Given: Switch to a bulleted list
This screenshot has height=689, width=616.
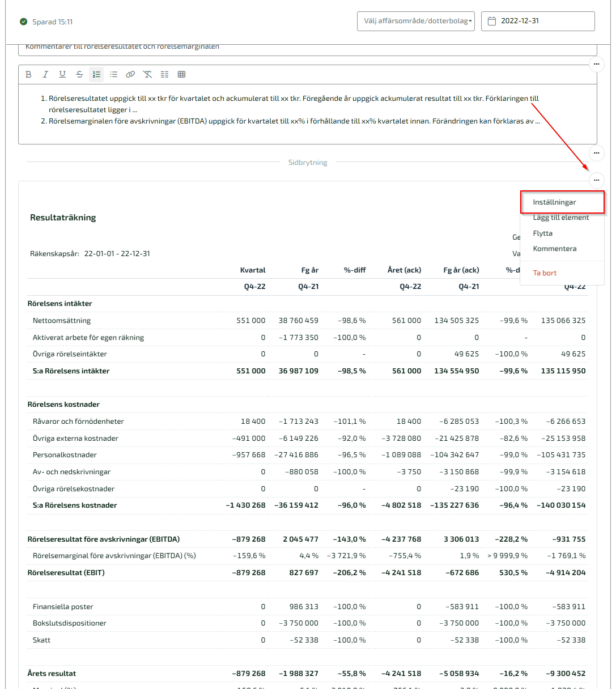Looking at the screenshot, I should point(113,74).
